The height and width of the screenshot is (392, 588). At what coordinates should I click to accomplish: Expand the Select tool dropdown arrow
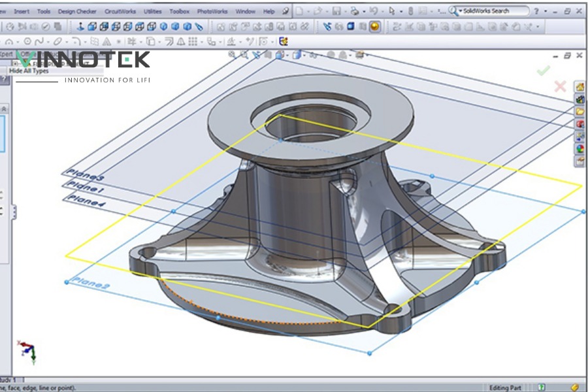pyautogui.click(x=401, y=12)
